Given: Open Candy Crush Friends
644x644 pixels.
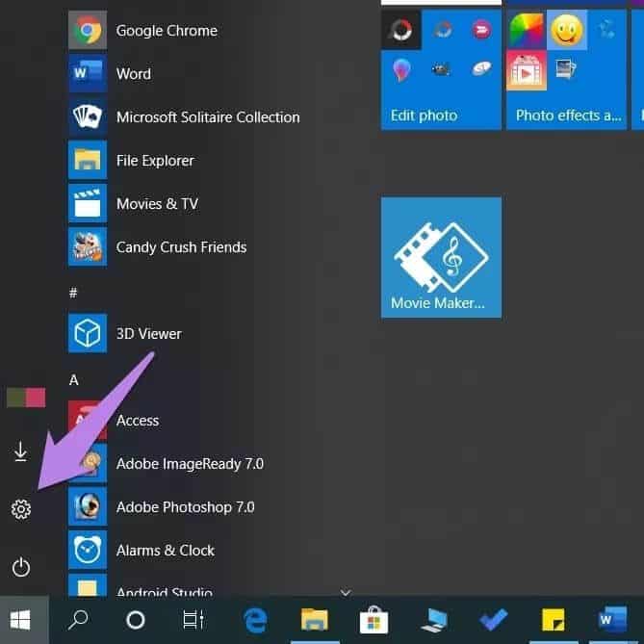Looking at the screenshot, I should coord(181,247).
